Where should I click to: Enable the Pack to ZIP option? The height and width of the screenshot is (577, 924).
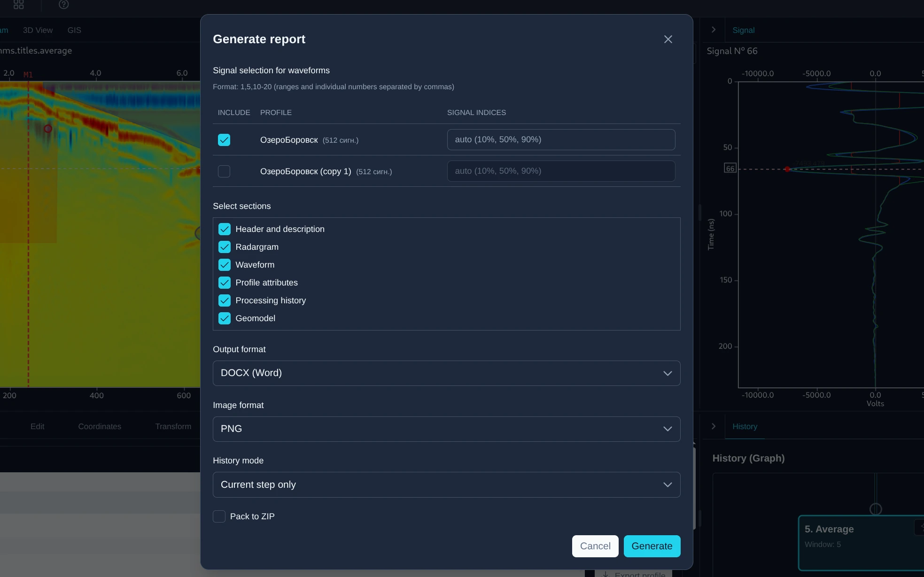[x=219, y=516]
